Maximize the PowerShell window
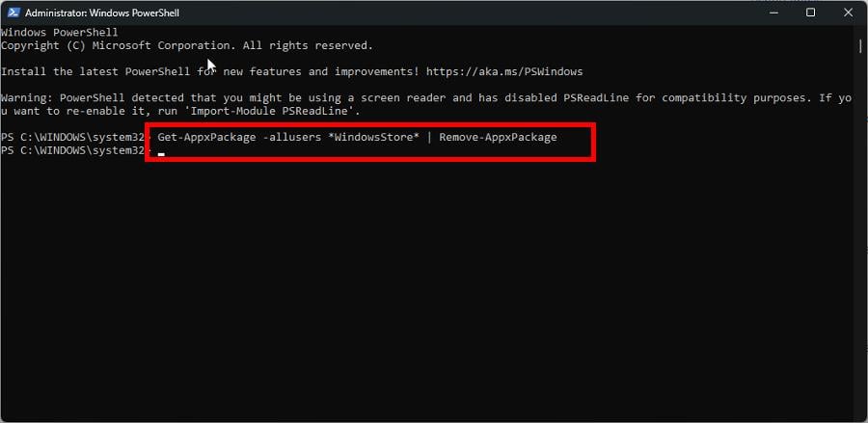This screenshot has height=423, width=868. pyautogui.click(x=810, y=13)
